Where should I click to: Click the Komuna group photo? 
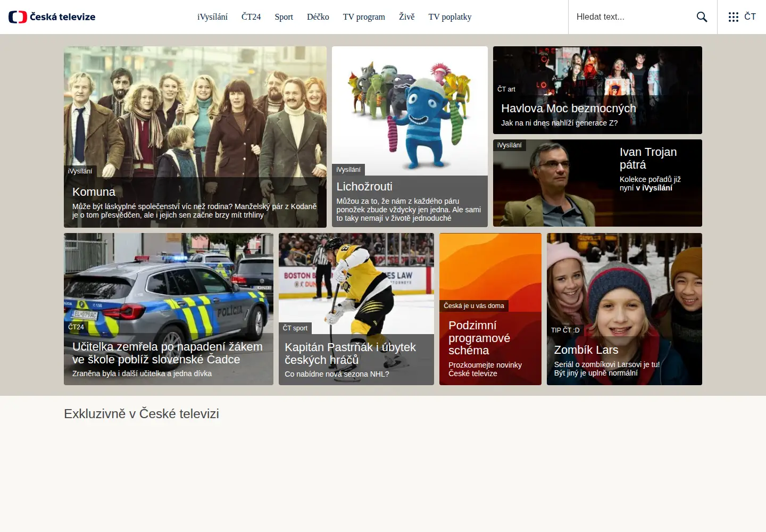click(x=195, y=112)
